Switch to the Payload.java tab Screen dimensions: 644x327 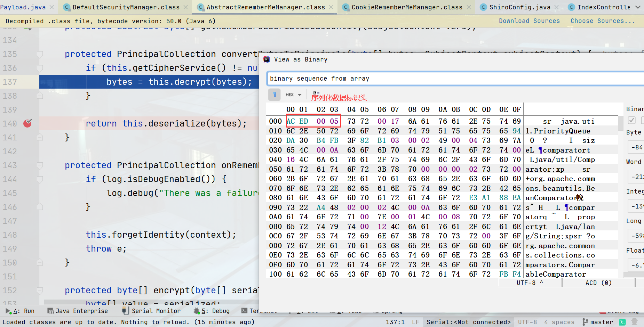point(23,7)
